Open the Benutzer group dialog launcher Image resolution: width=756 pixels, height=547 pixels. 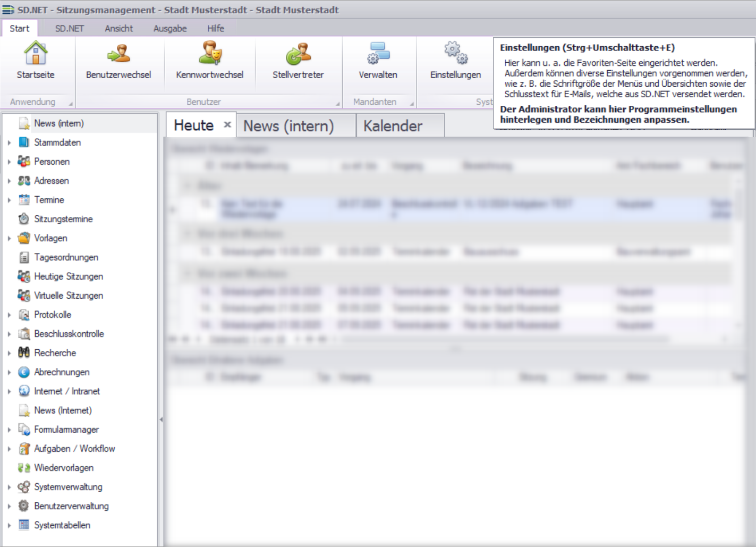coord(337,104)
